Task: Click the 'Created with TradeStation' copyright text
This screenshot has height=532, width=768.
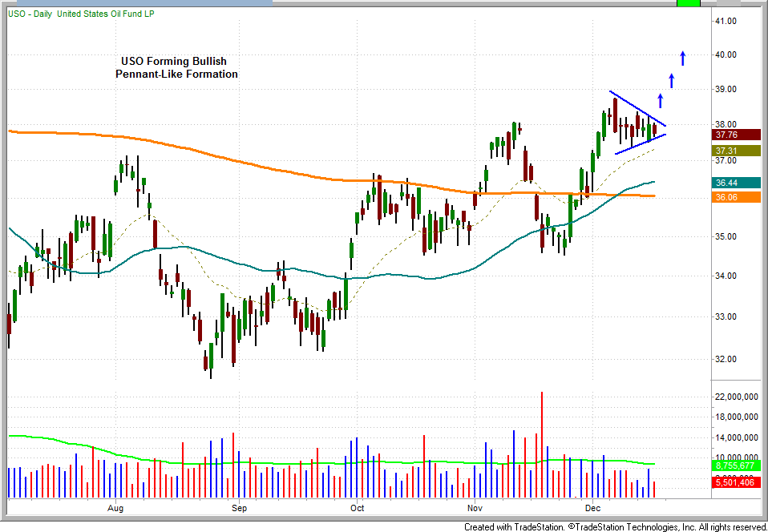Action: point(615,526)
